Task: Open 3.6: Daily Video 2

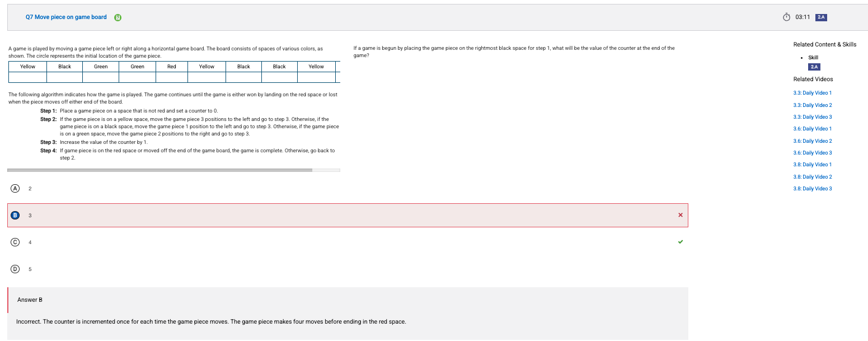Action: pos(812,141)
